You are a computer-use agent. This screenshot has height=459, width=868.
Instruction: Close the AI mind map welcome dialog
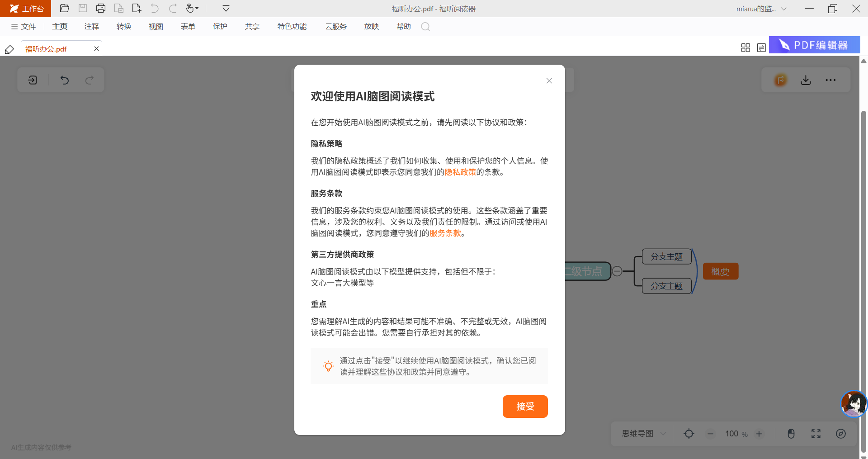tap(549, 81)
